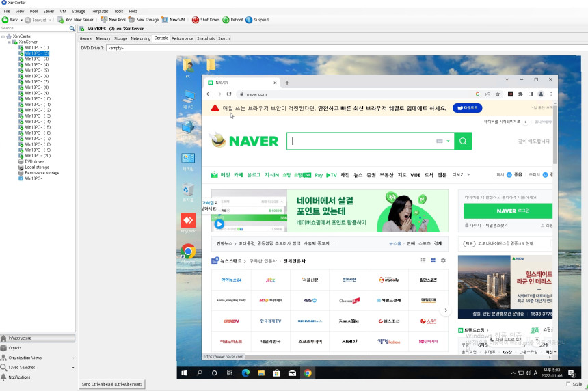Open the Storage menu in the menu bar
The height and width of the screenshot is (391, 588).
(x=79, y=11)
